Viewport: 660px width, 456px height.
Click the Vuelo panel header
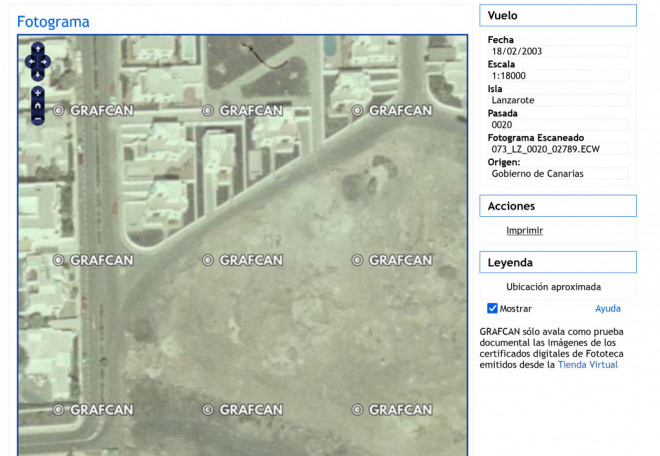[558, 16]
